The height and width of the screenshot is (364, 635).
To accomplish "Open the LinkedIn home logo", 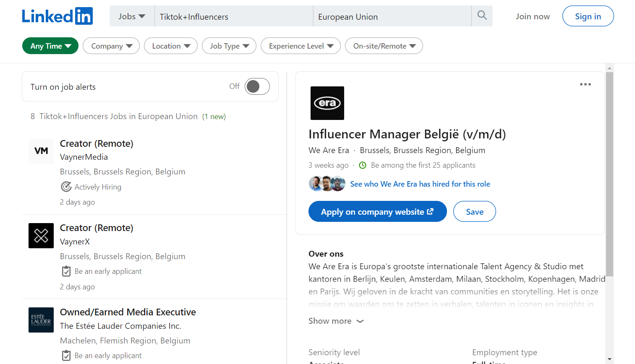I will 57,16.
